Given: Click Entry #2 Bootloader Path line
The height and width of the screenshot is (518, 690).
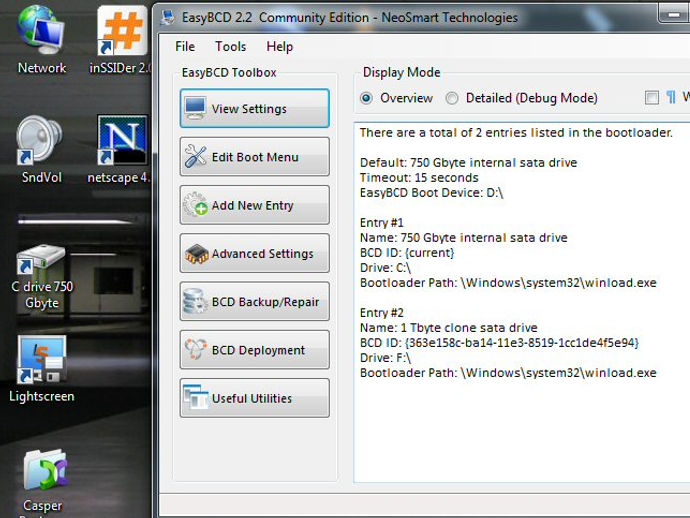Looking at the screenshot, I should click(x=508, y=373).
